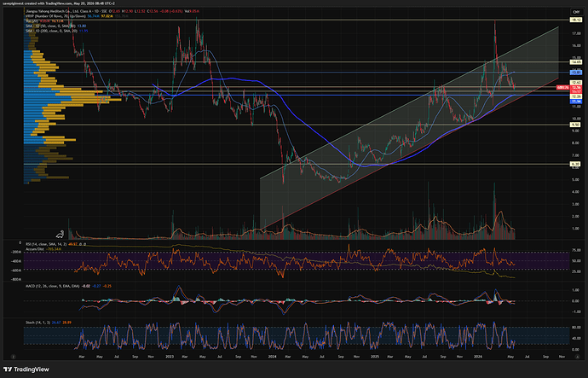This screenshot has width=588, height=378.
Task: Click the 18.12 horizontal line price label
Action: pos(576,20)
